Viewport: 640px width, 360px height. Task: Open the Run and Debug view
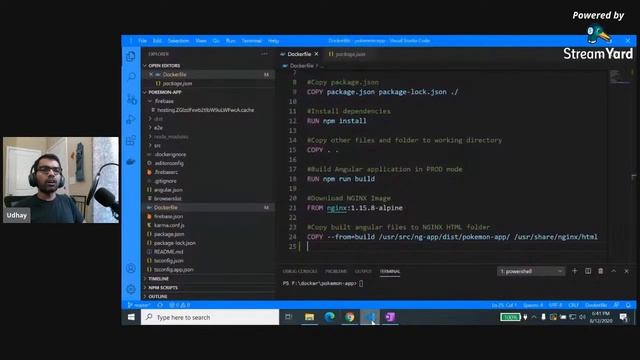pyautogui.click(x=131, y=119)
